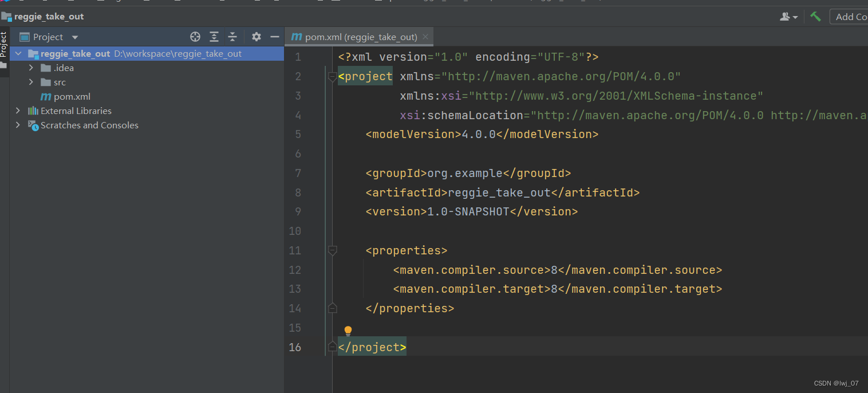Screen dimensions: 868x393
Task: Click the Collapse All icon in Project panel
Action: point(232,37)
